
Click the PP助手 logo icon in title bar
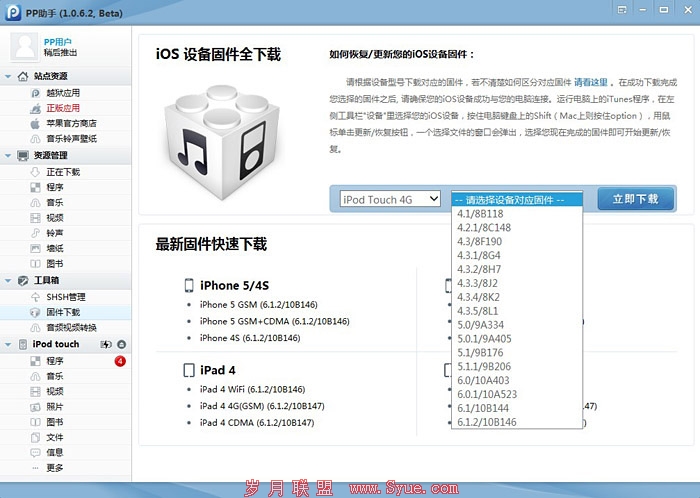tap(13, 12)
